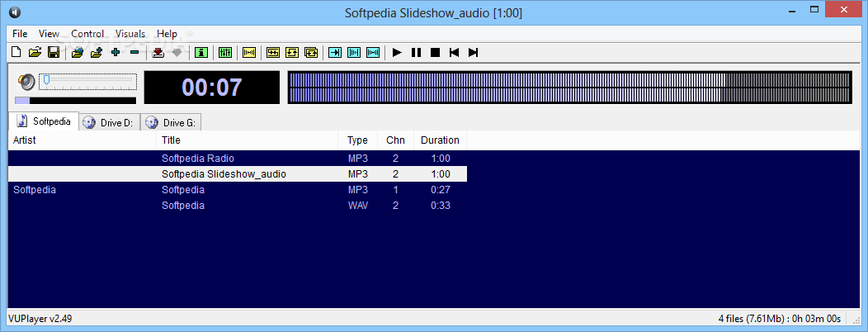Open the Visuals menu
The height and width of the screenshot is (332, 868).
(x=130, y=34)
